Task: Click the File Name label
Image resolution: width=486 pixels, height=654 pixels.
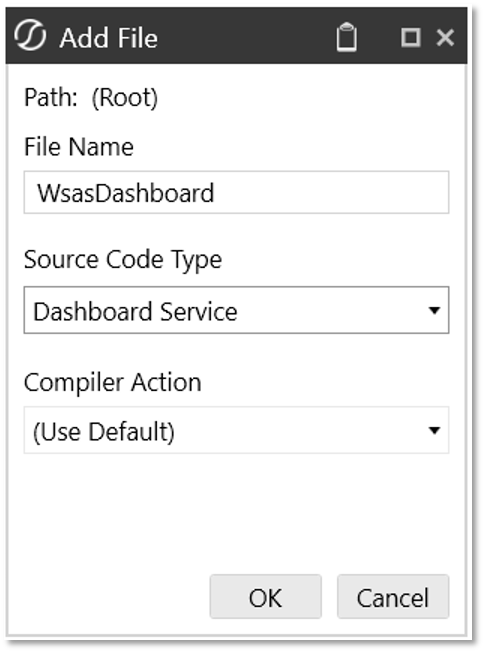Action: [79, 147]
